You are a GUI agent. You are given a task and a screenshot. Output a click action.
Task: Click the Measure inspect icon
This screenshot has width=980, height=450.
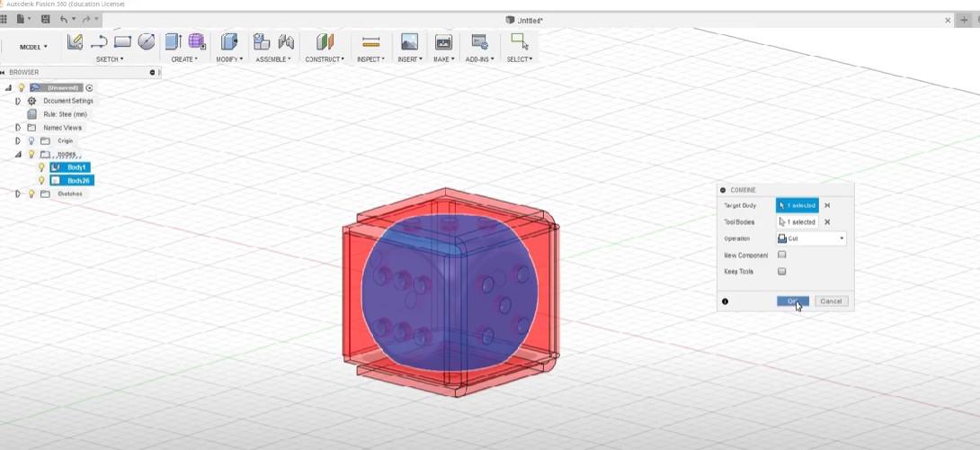point(370,42)
